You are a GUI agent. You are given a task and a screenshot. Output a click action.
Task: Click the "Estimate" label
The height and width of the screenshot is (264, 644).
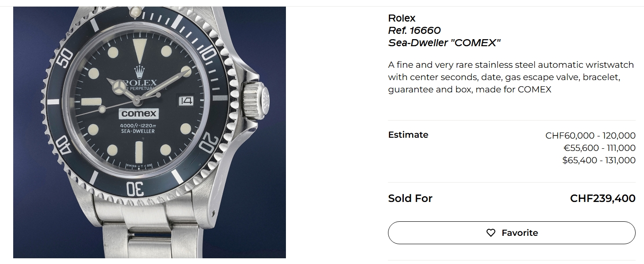pyautogui.click(x=408, y=135)
